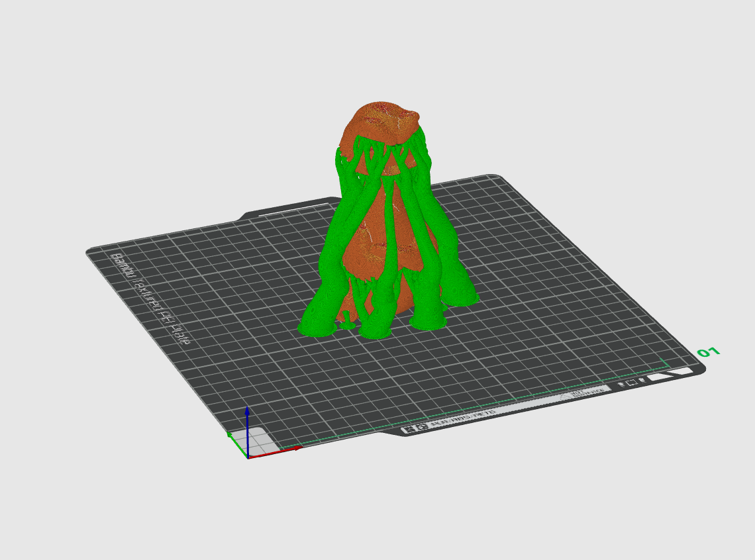Click the white triangle marker at plate corner
Image resolution: width=755 pixels, height=560 pixels.
pos(659,377)
